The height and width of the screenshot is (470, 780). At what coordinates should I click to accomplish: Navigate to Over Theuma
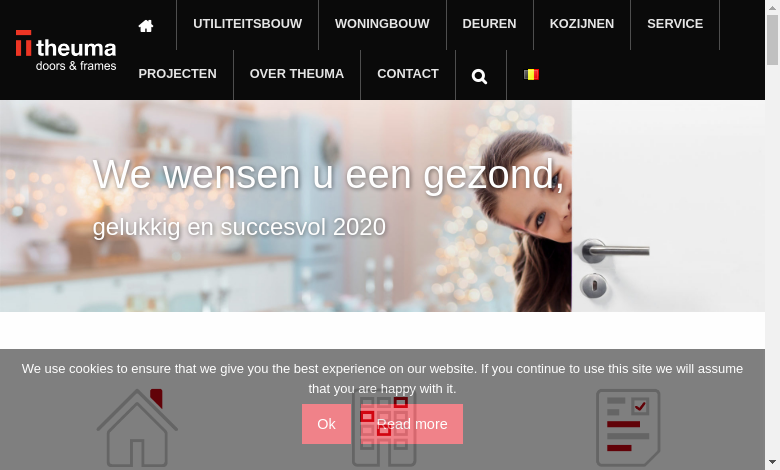tap(296, 74)
